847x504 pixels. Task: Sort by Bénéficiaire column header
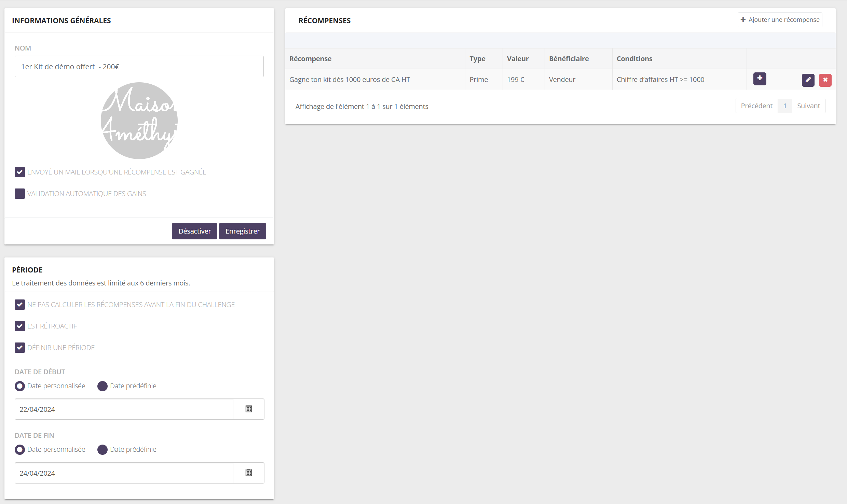point(578,59)
